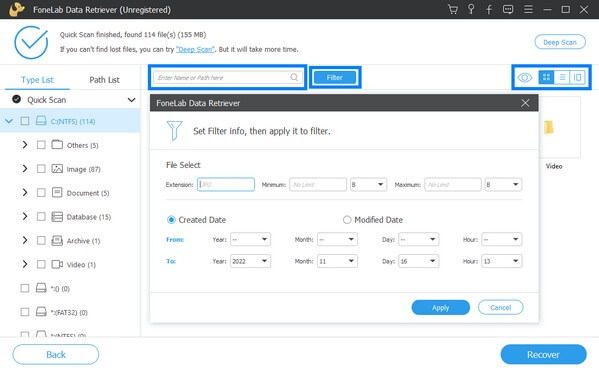The image size is (599, 376).
Task: Open the From Hour dropdown
Action: coord(502,239)
